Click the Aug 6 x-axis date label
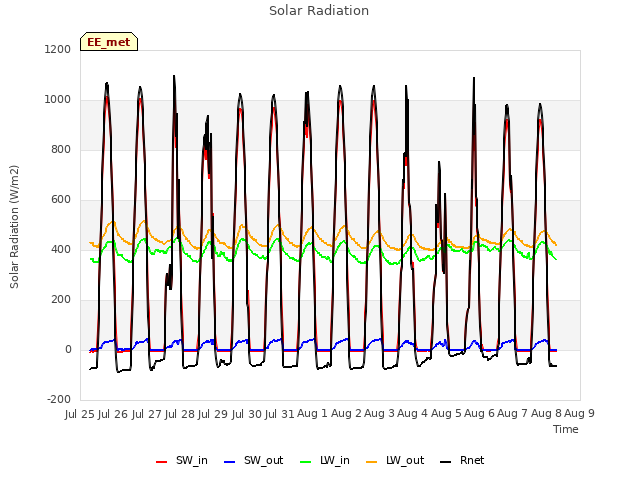The image size is (640, 480). (x=480, y=414)
